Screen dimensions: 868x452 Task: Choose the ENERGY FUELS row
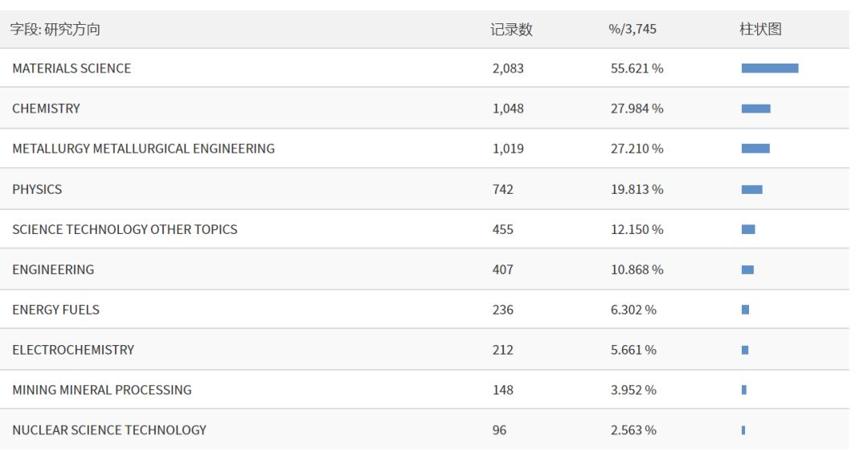(55, 310)
